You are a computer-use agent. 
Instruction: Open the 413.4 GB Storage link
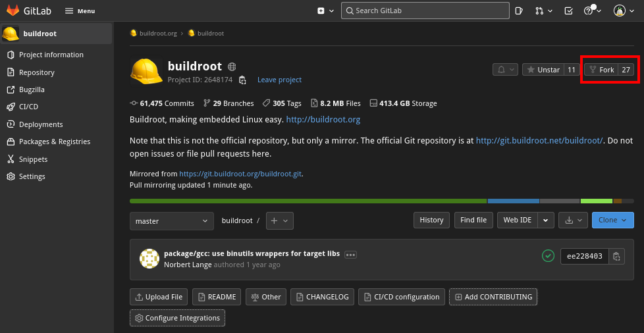click(403, 103)
